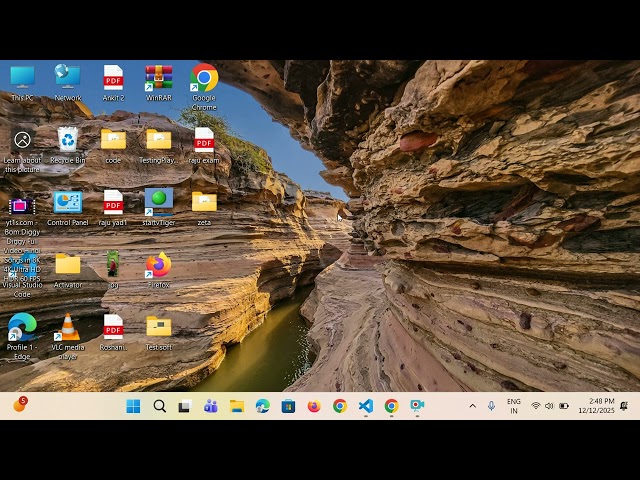The image size is (640, 480).
Task: Open the Windows Start menu
Action: click(133, 406)
